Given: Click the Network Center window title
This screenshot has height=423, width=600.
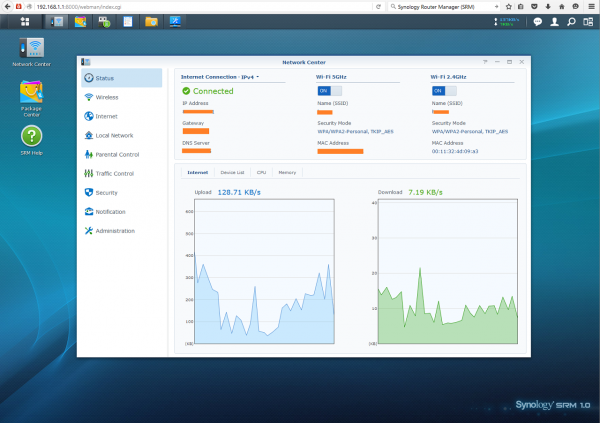Looking at the screenshot, I should 304,62.
